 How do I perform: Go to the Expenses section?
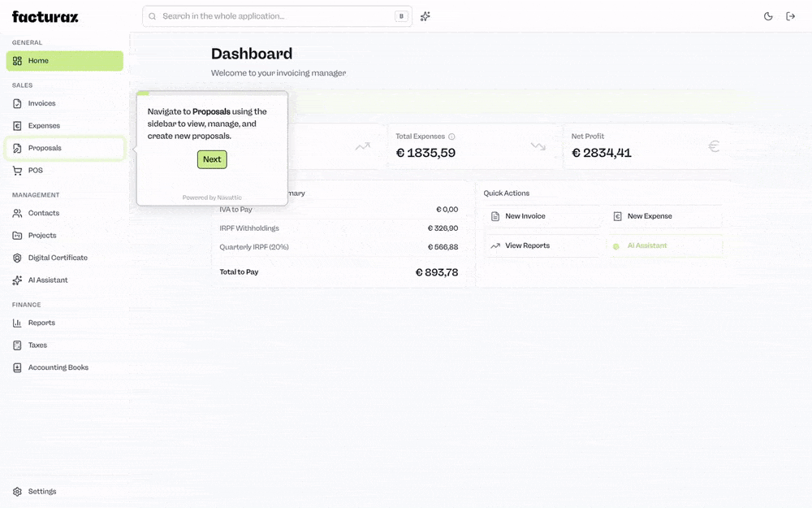pyautogui.click(x=65, y=126)
